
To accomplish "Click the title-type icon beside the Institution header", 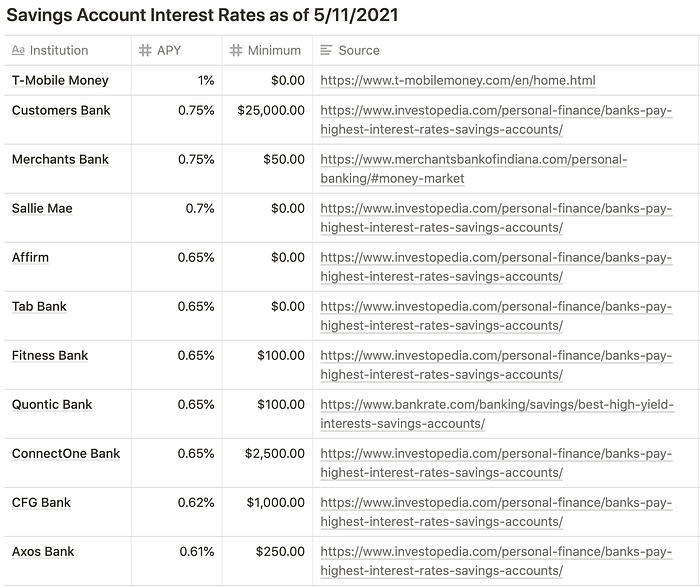I will point(18,50).
